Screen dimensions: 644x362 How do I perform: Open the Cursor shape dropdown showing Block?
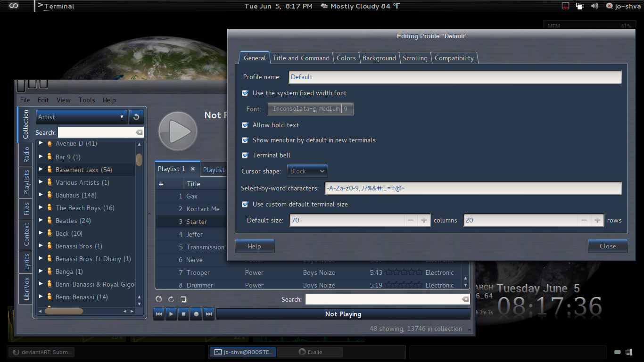coord(307,171)
